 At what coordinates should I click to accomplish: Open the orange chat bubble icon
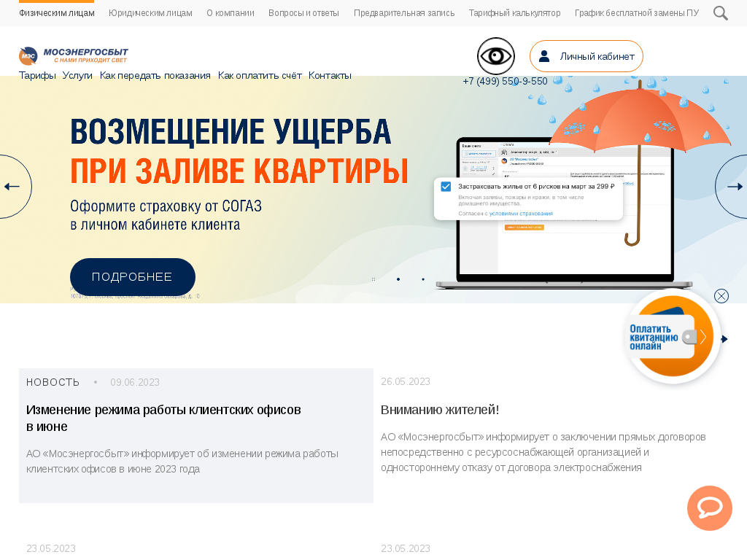pos(709,508)
